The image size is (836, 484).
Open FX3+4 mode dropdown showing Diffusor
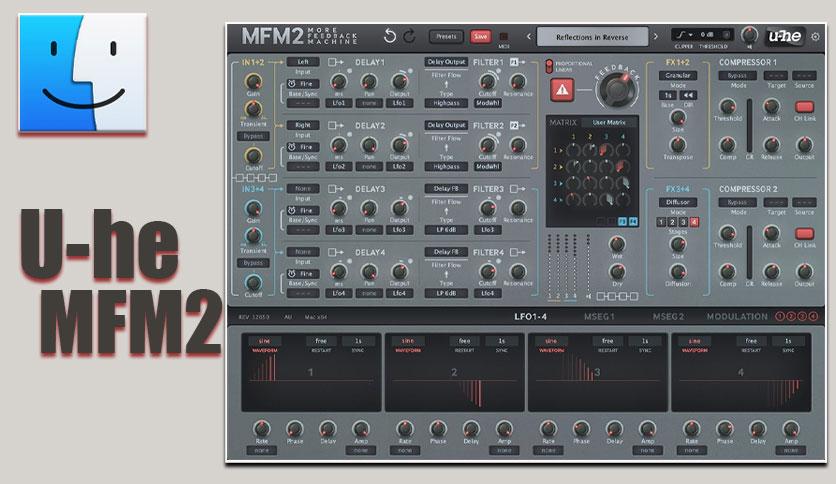678,202
